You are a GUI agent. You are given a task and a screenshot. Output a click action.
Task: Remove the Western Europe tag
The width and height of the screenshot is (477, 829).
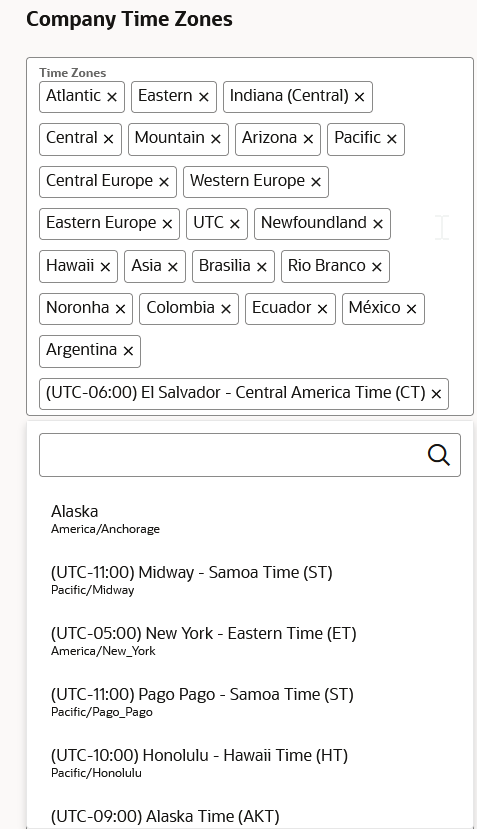(316, 182)
